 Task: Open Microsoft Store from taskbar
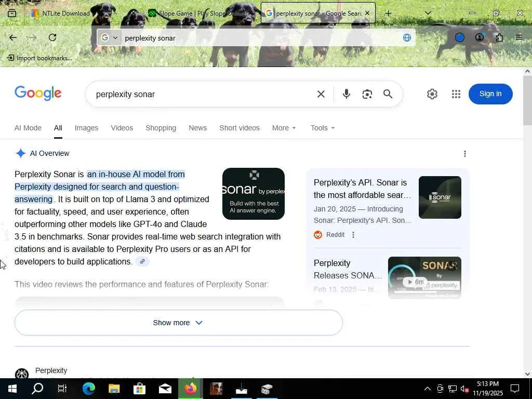pyautogui.click(x=139, y=389)
